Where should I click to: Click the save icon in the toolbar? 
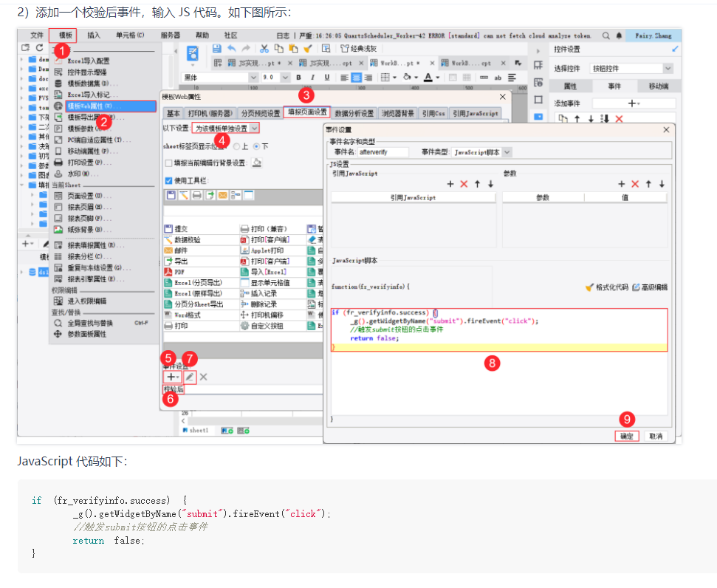pyautogui.click(x=217, y=49)
